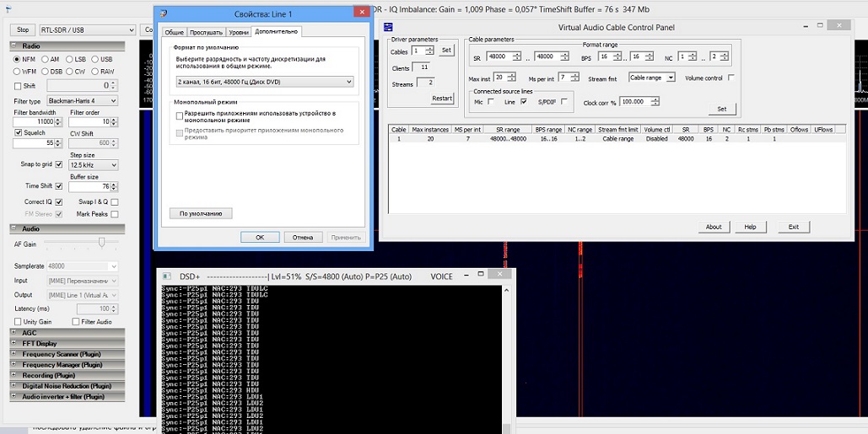Click the Ms per int 7 stepper field

pos(568,78)
